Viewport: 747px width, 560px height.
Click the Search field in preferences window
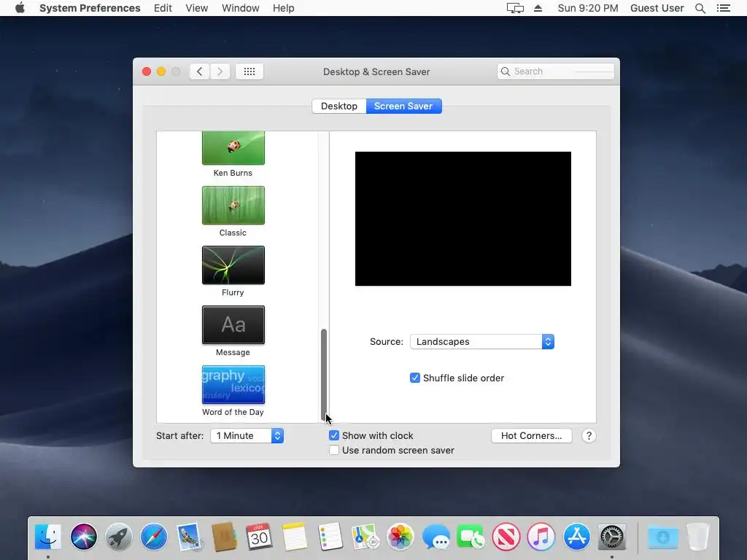coord(555,71)
